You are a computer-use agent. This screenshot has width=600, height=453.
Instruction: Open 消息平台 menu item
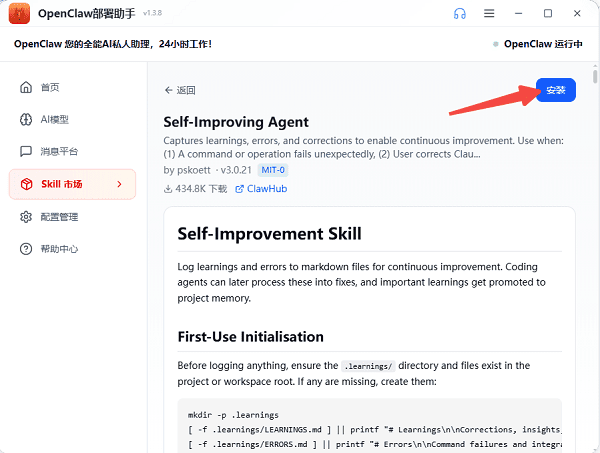[x=72, y=152]
